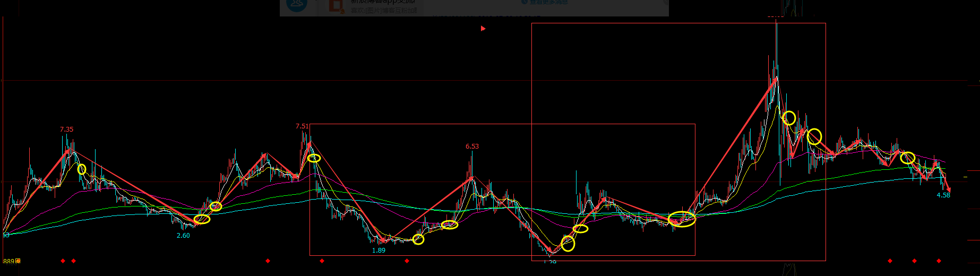Viewport: 980px width, 276px height.
Task: Select the 7.35 peak price label
Action: click(67, 130)
